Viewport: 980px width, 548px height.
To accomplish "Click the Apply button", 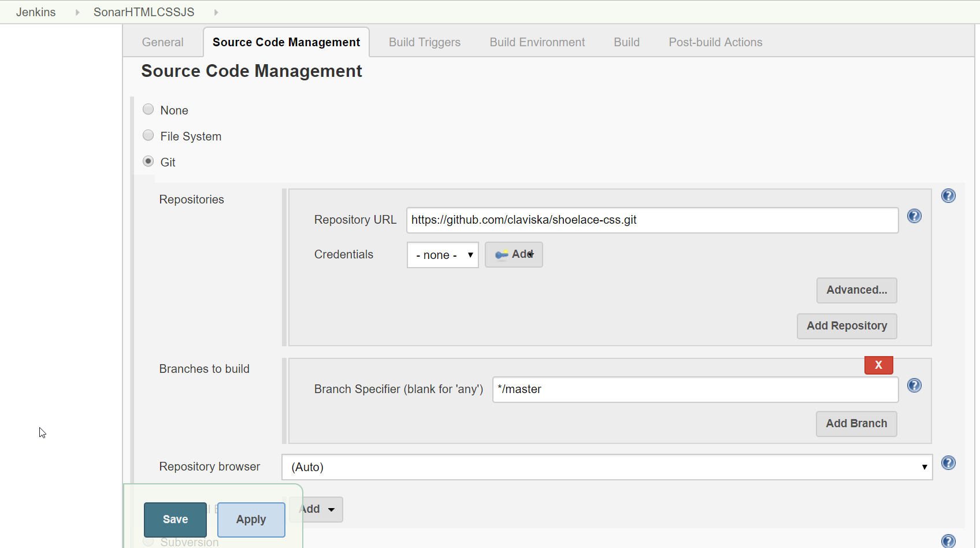I will pyautogui.click(x=251, y=520).
